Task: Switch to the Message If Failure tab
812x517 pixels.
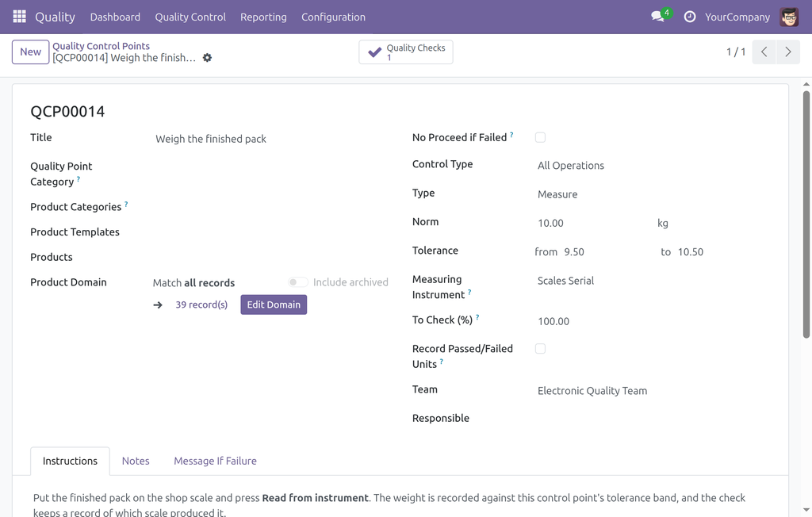Action: (x=215, y=461)
